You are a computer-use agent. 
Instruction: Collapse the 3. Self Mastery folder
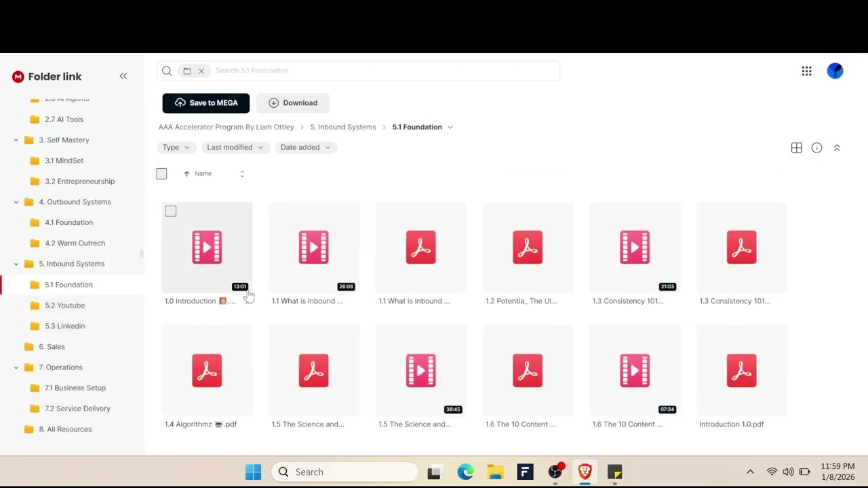pos(16,140)
